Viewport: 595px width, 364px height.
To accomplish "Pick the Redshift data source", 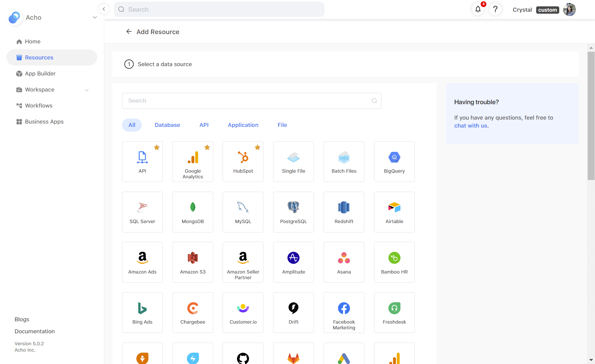I will click(344, 212).
